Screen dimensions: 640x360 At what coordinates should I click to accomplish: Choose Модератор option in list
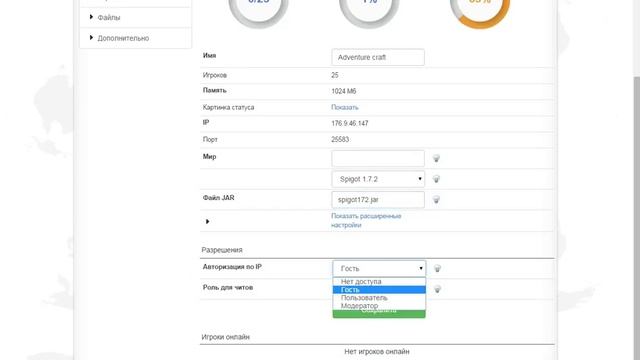pos(379,306)
